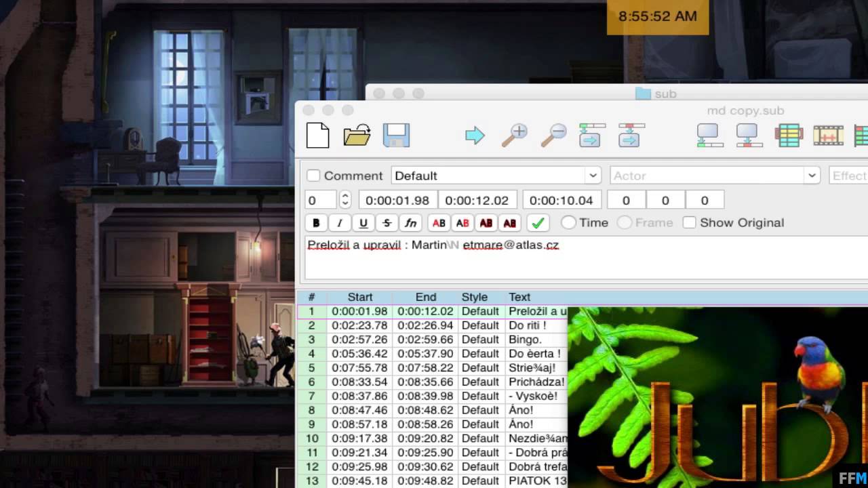Select line with text 'Do riti !'
Image resolution: width=868 pixels, height=488 pixels.
click(x=433, y=326)
